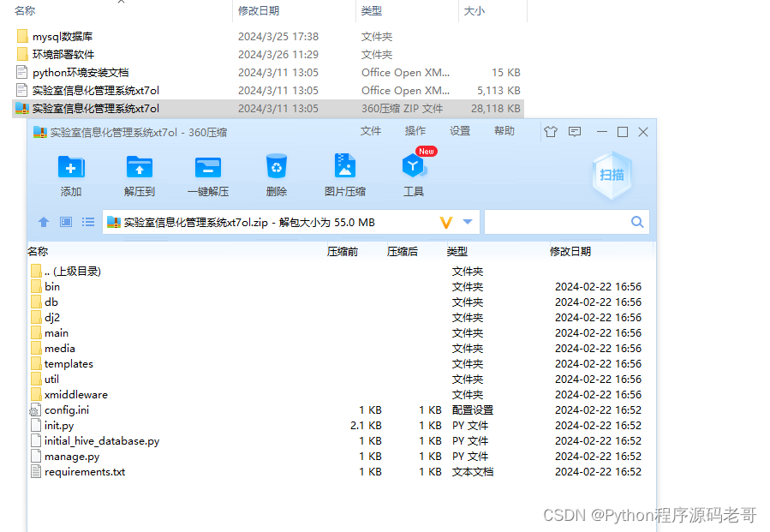770x532 pixels.
Task: Open the 设置 (Settings) menu
Action: click(x=459, y=131)
